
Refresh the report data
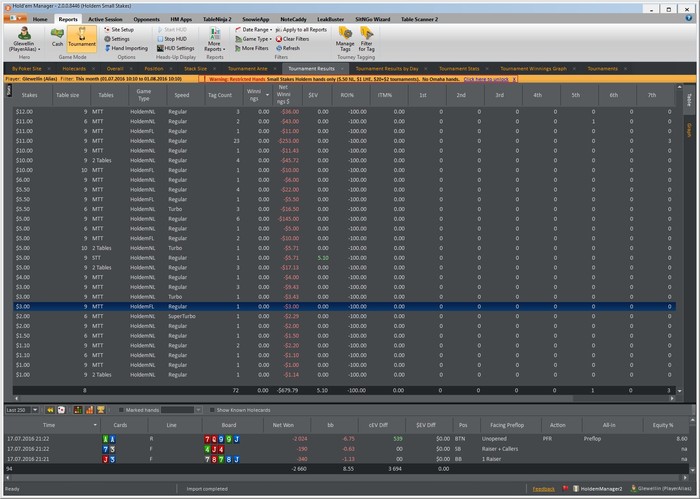click(288, 48)
